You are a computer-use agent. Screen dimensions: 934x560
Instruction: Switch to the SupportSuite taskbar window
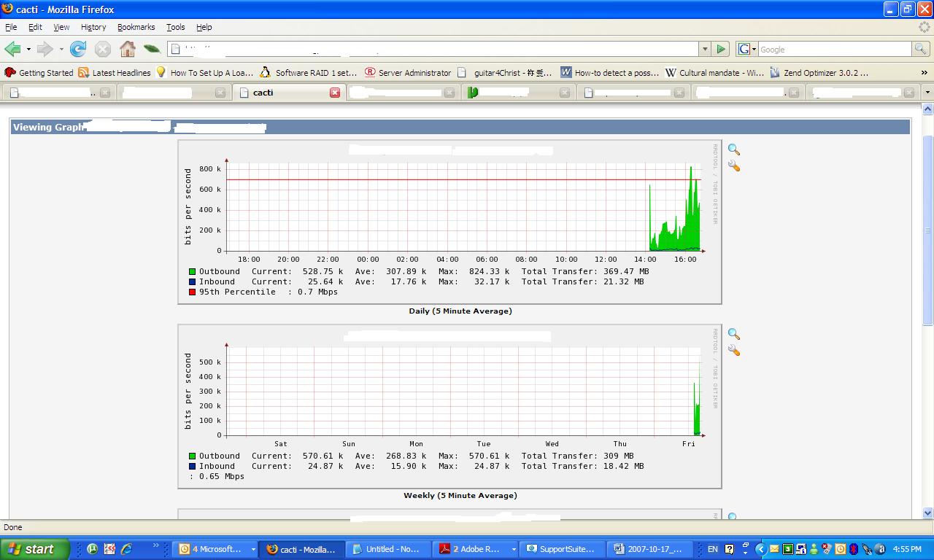click(563, 549)
